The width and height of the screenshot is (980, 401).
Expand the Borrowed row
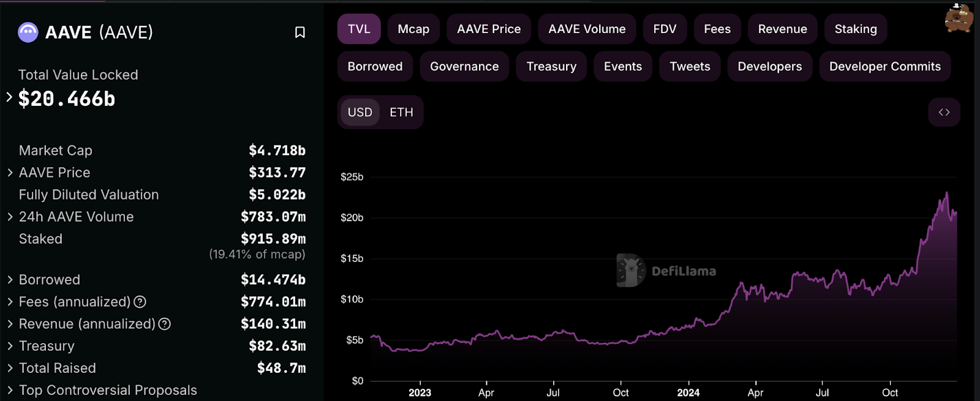coord(10,280)
